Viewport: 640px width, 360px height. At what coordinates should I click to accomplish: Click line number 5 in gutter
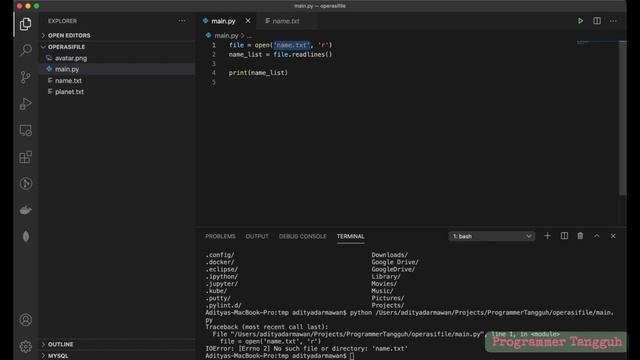click(213, 82)
